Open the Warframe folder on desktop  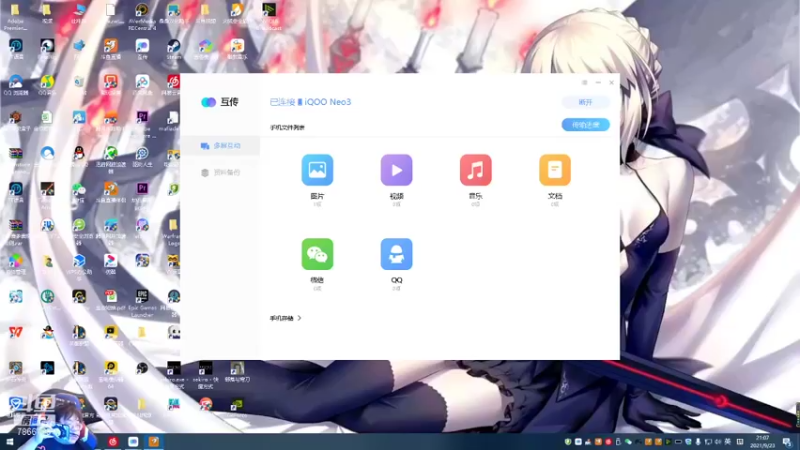tap(173, 232)
